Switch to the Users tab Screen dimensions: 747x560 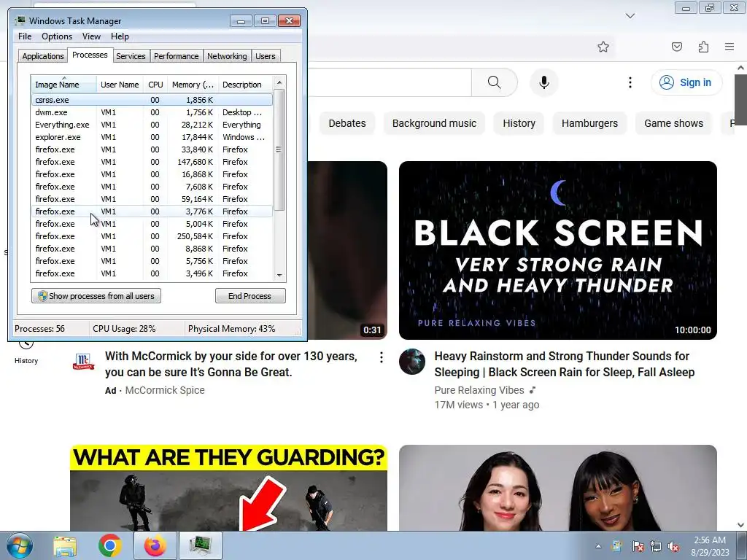click(x=265, y=55)
